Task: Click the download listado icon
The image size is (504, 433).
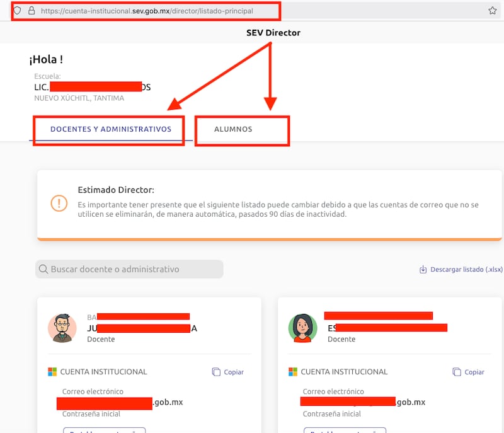Action: tap(423, 269)
